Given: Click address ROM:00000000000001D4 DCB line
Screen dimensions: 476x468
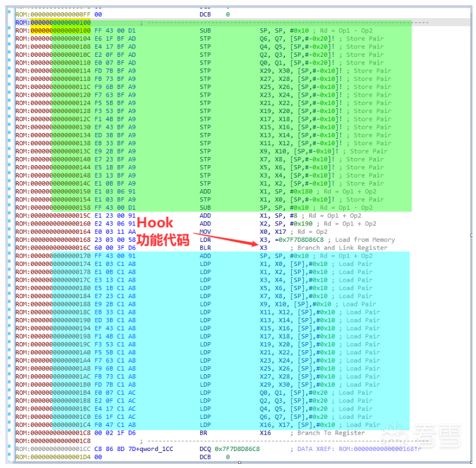Looking at the screenshot, I should (122, 457).
